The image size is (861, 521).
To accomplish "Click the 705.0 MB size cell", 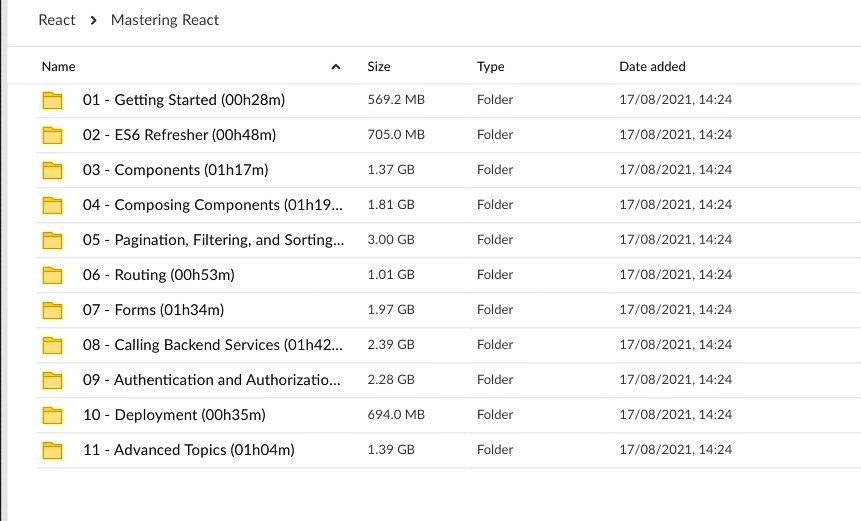I will point(396,135).
